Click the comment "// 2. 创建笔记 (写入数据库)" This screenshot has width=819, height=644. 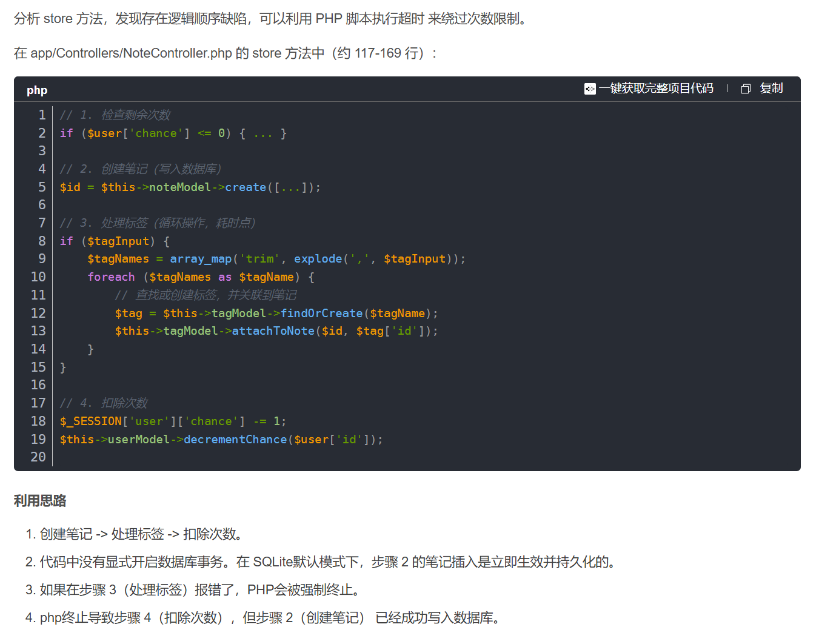click(141, 169)
